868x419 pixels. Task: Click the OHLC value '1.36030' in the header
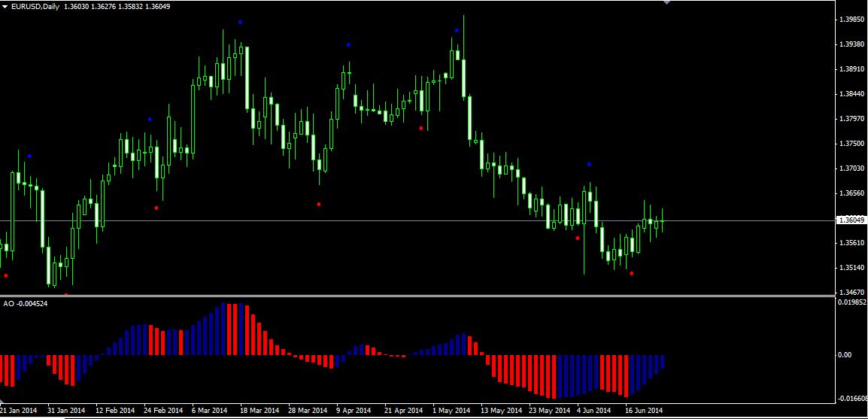pyautogui.click(x=77, y=7)
